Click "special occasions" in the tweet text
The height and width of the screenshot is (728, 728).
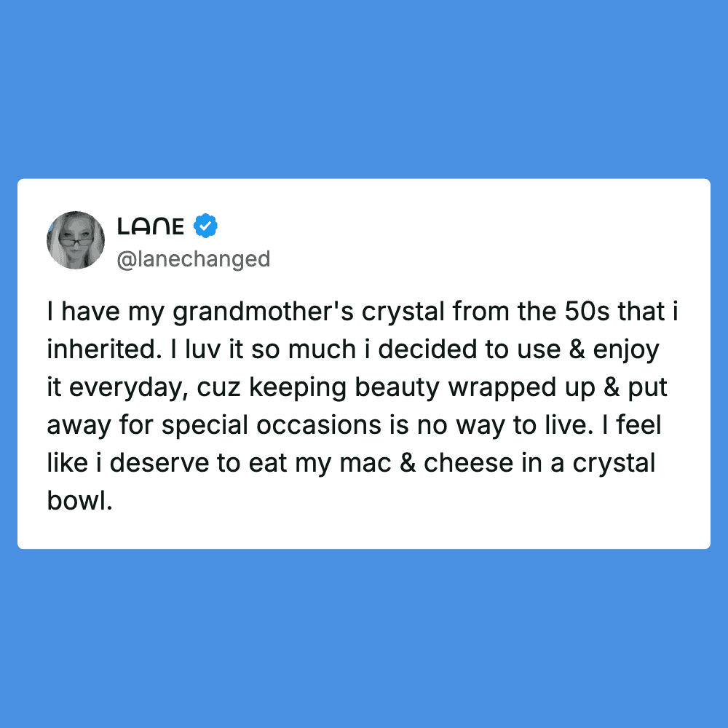coord(267,426)
